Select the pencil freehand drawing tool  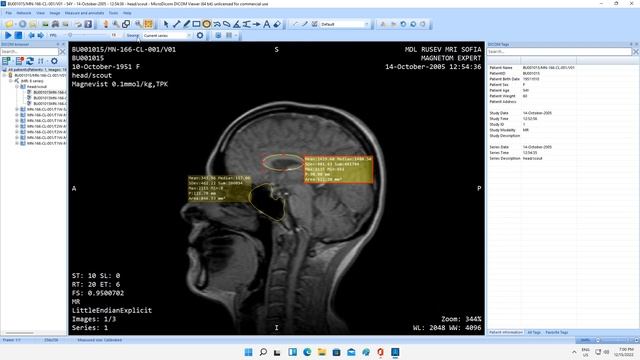click(187, 24)
